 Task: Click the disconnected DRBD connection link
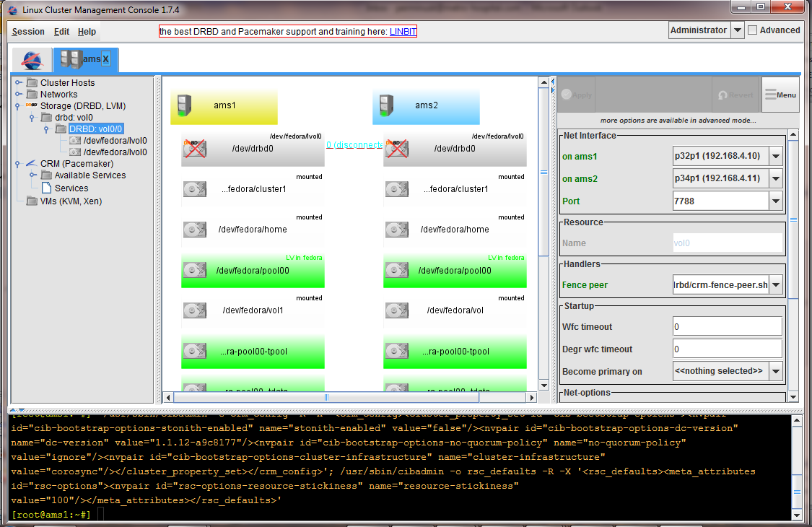(354, 144)
